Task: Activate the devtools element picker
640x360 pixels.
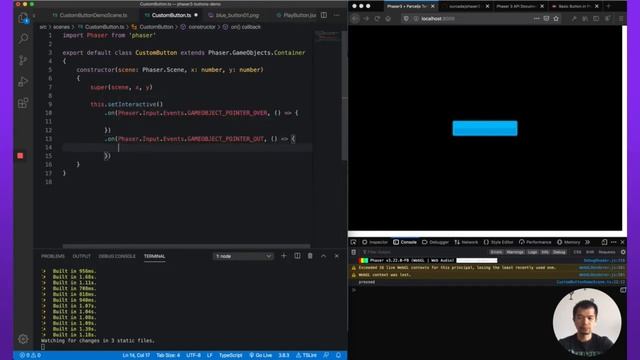Action: [353, 242]
